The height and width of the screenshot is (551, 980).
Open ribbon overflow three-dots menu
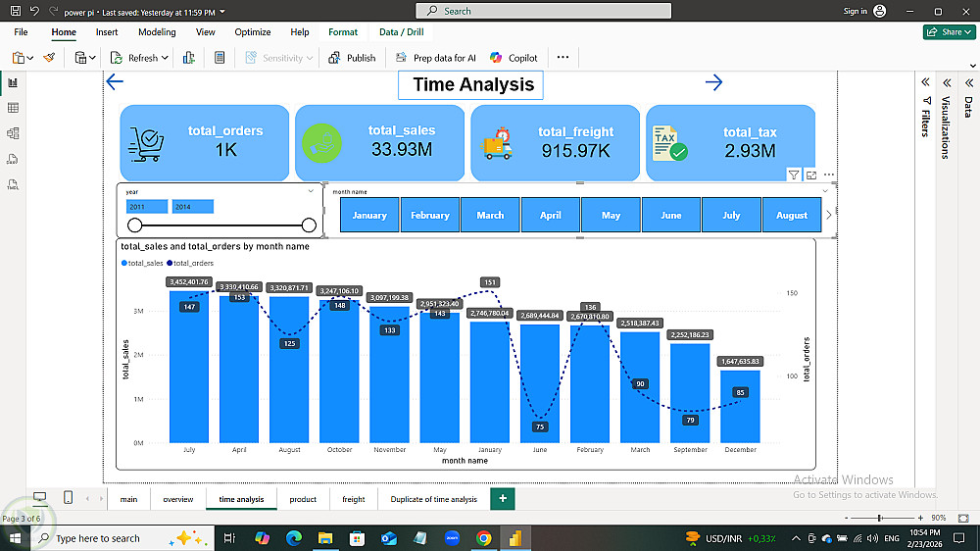click(x=563, y=57)
